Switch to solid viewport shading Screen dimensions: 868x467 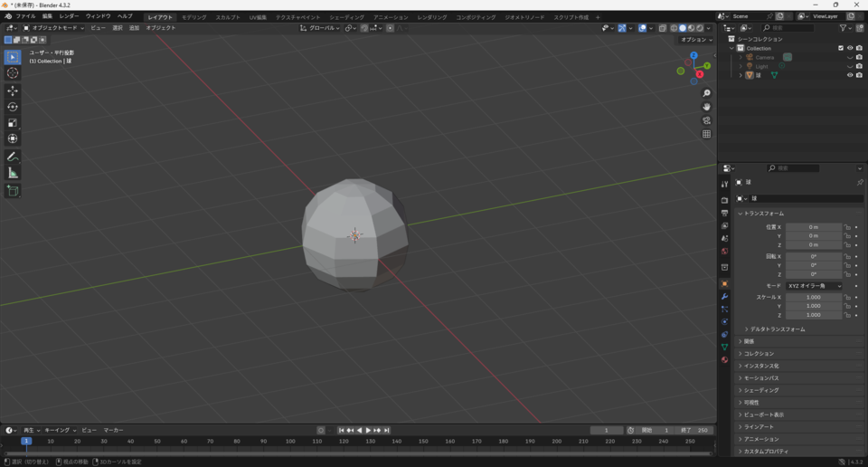point(683,28)
